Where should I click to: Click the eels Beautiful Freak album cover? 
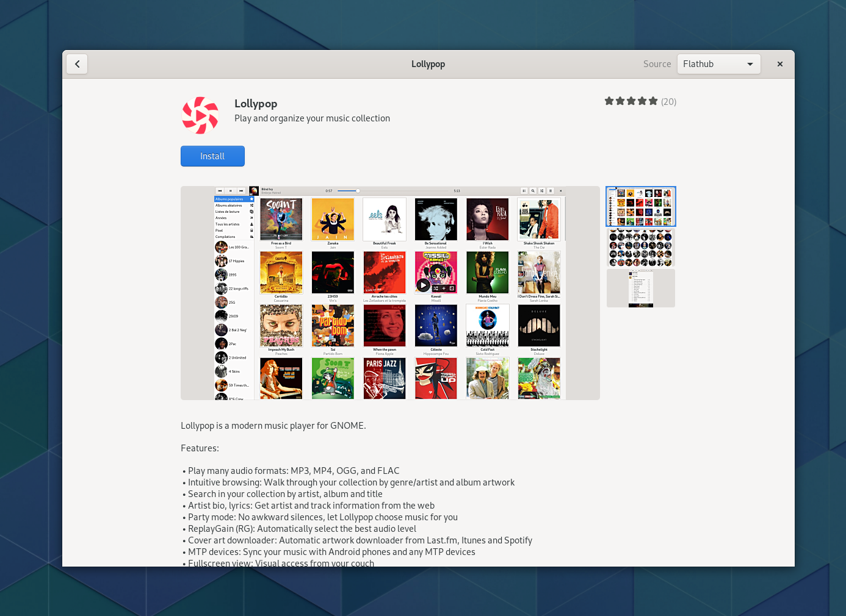(385, 219)
